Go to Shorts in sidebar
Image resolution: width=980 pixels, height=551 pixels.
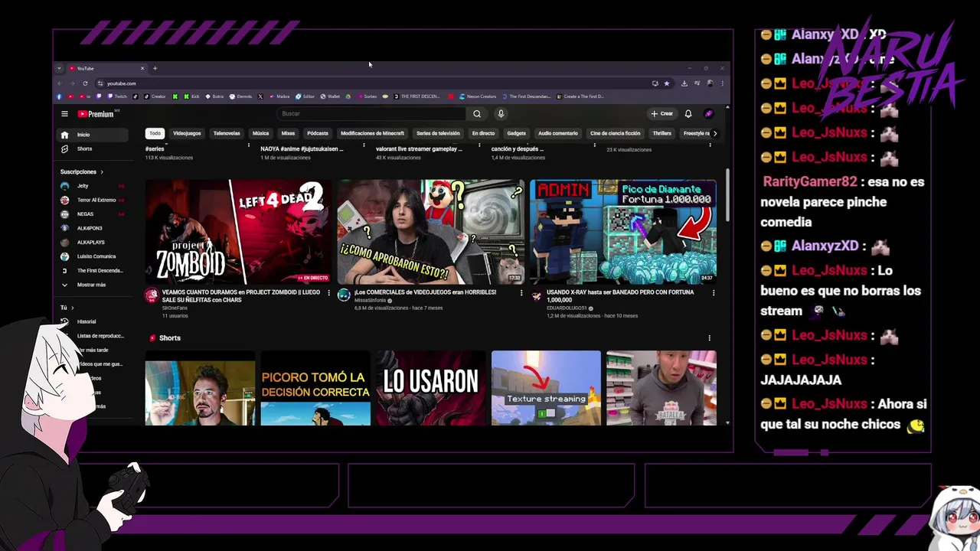coord(93,148)
